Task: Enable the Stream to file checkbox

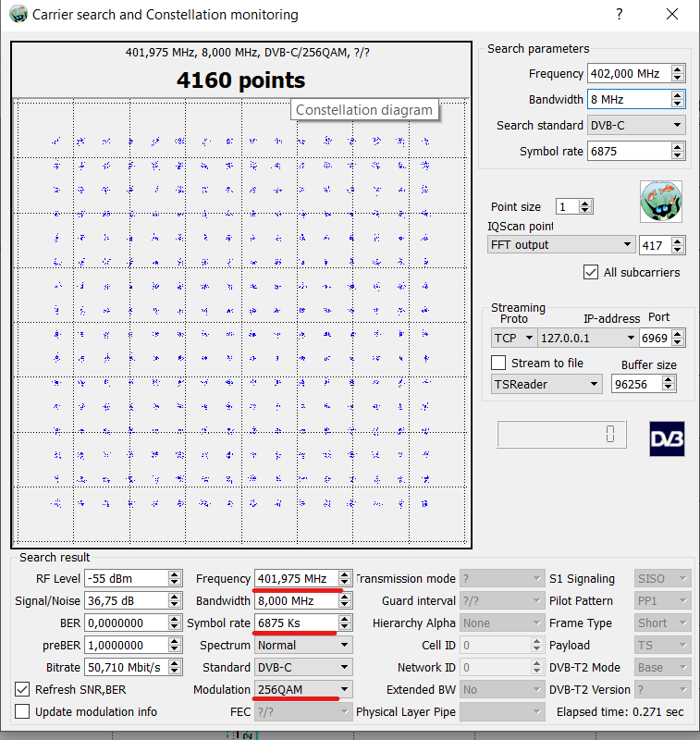Action: [x=498, y=363]
